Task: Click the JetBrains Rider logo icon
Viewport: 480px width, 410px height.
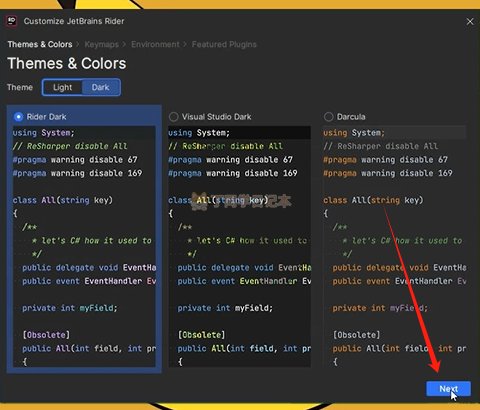Action: 12,21
